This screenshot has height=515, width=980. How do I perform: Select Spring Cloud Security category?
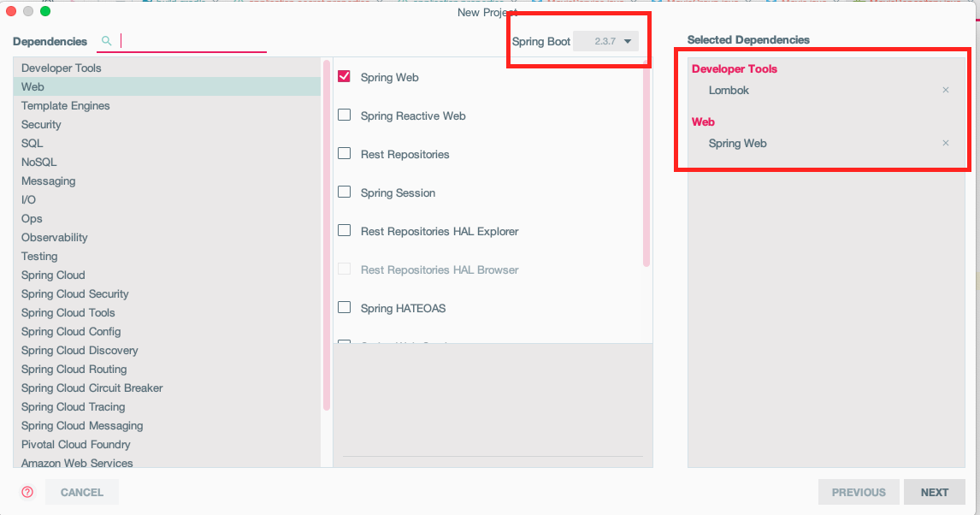tap(167, 293)
